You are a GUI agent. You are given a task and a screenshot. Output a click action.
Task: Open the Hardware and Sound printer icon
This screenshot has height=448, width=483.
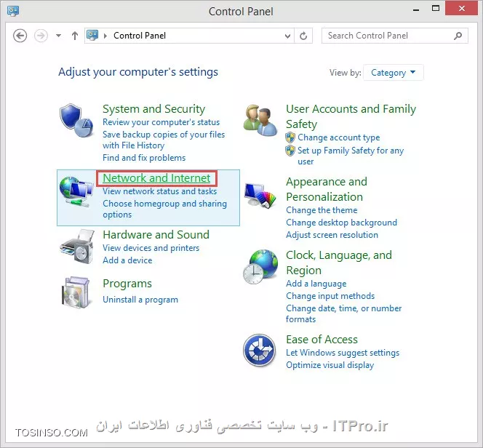pyautogui.click(x=77, y=247)
